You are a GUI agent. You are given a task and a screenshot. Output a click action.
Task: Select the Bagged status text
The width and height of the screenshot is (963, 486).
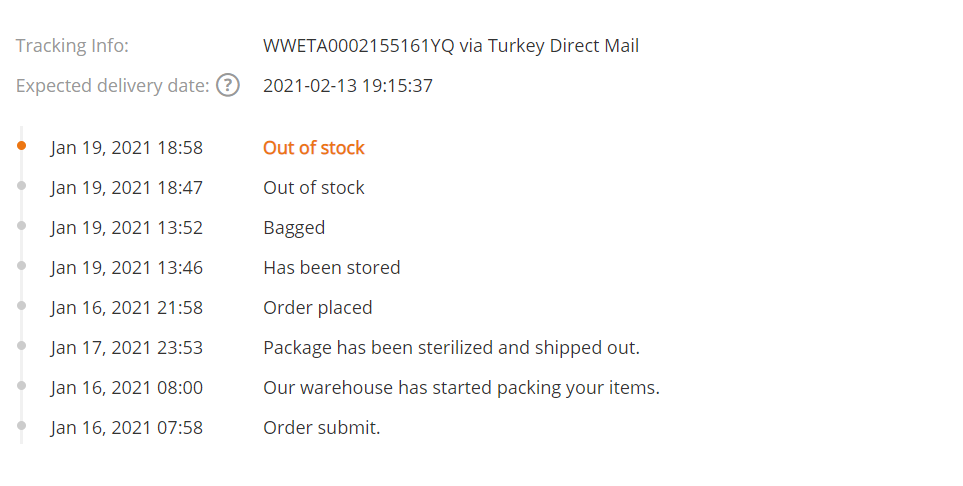click(294, 228)
